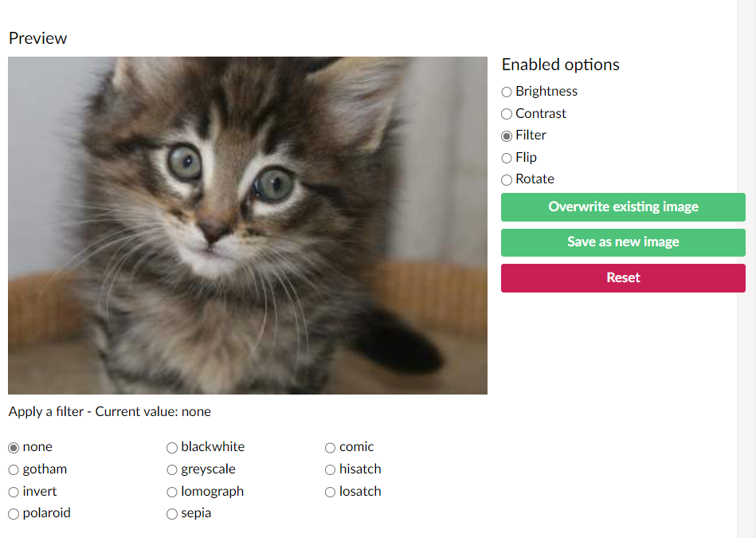Choose the Flip option
The height and width of the screenshot is (538, 756).
(507, 158)
